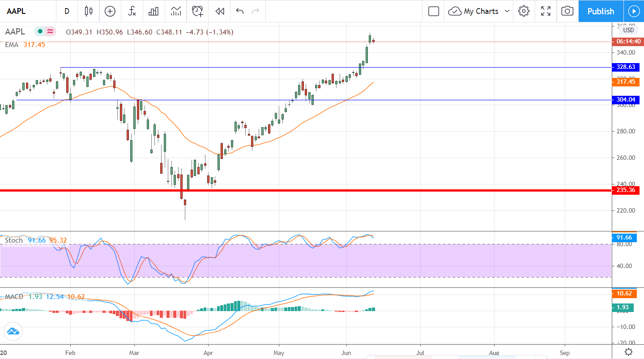Click the 317.45 orange EMA price label
The height and width of the screenshot is (359, 644).
coord(626,81)
